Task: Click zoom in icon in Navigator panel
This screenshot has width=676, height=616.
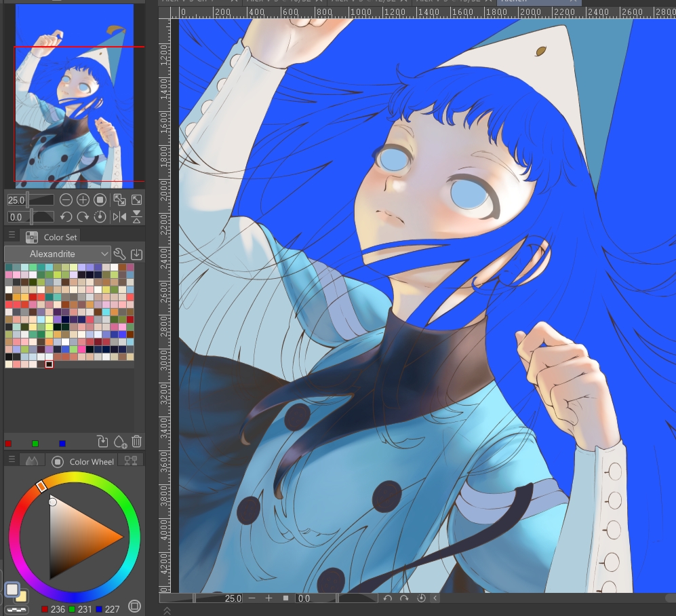Action: coord(83,199)
